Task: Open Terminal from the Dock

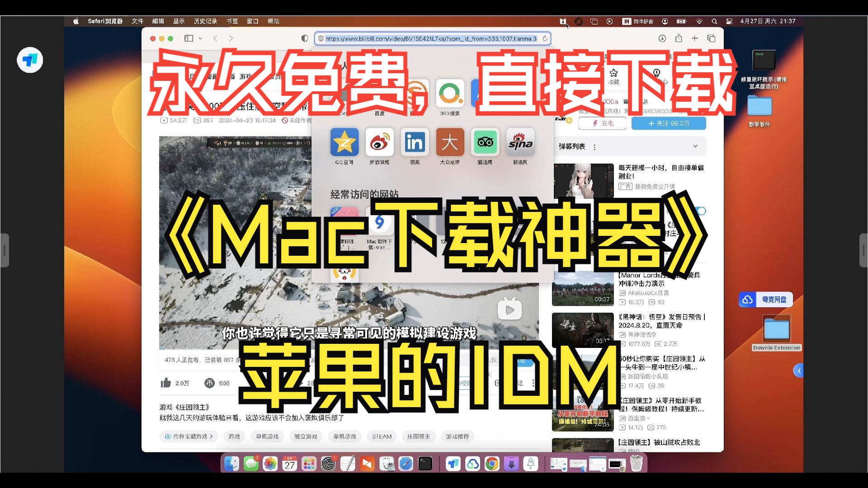Action: [x=425, y=464]
